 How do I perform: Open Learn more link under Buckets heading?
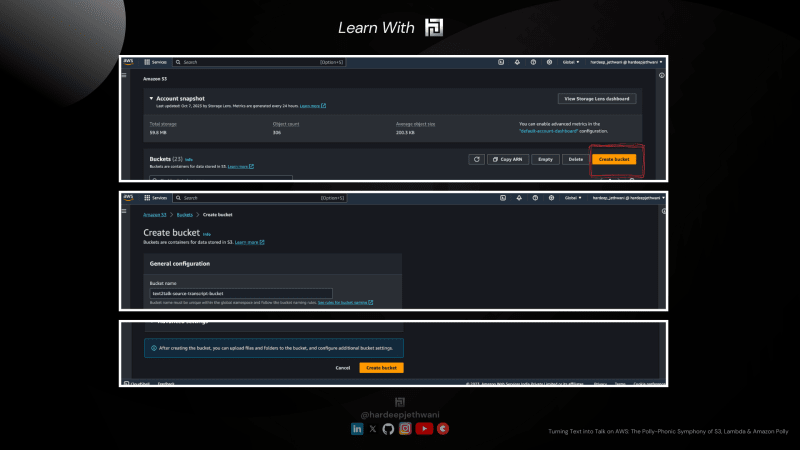(240, 166)
